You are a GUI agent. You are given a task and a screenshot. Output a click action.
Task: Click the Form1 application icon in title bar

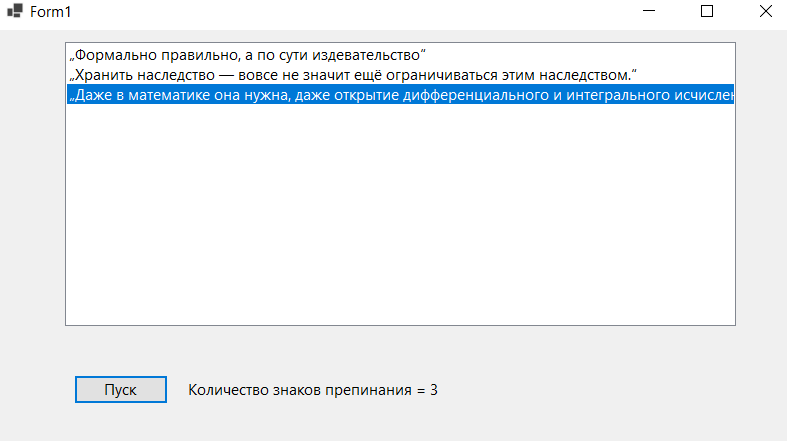point(15,11)
